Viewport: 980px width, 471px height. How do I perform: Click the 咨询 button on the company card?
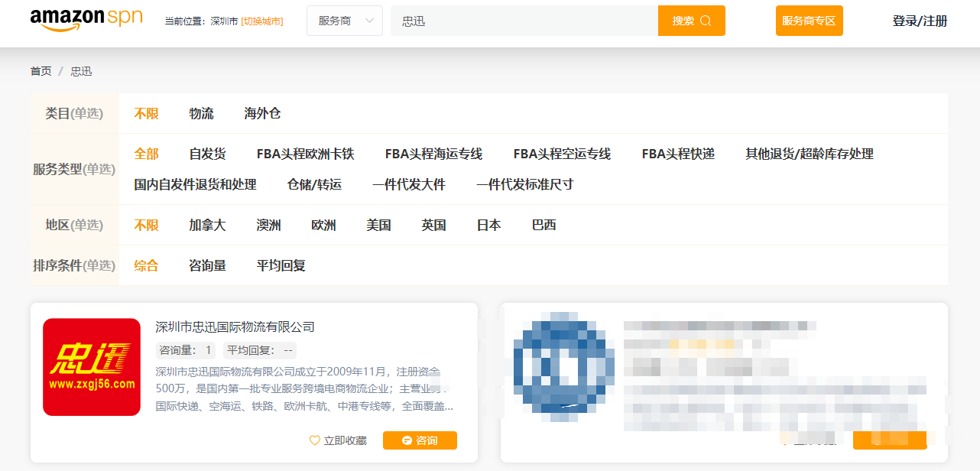point(420,440)
